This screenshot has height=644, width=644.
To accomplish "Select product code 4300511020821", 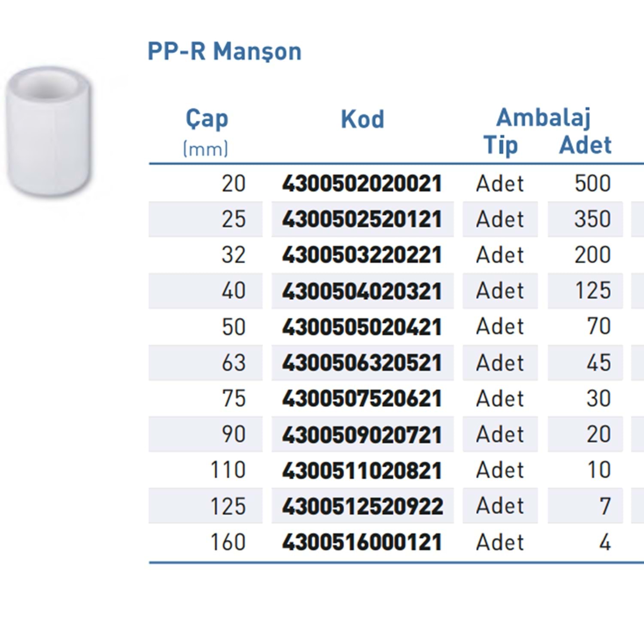I will coord(362,470).
